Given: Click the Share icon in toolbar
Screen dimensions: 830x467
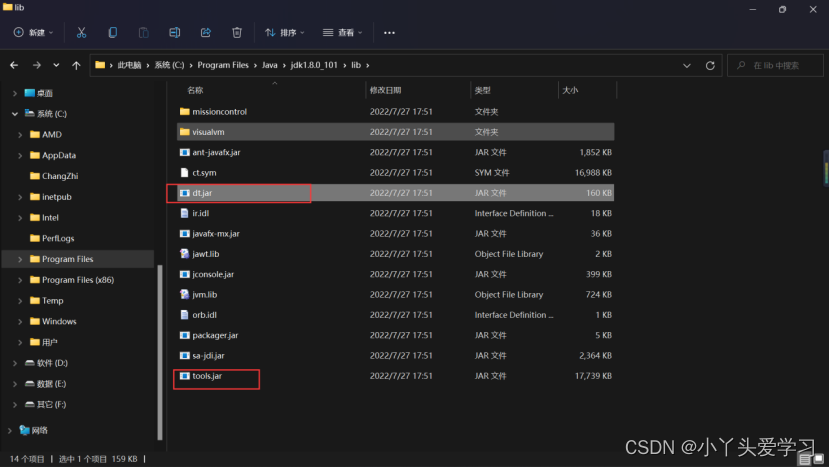Looking at the screenshot, I should pos(205,33).
